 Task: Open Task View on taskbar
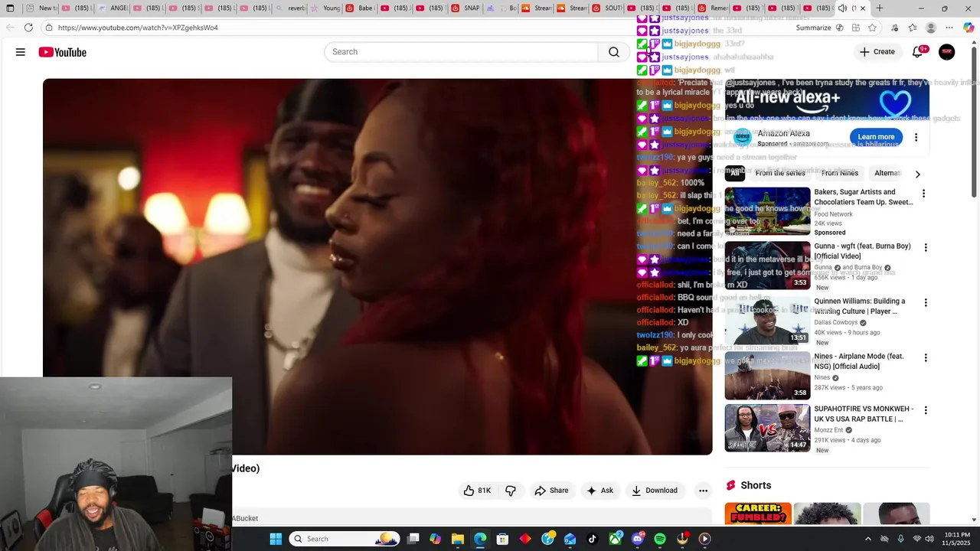coord(413,539)
